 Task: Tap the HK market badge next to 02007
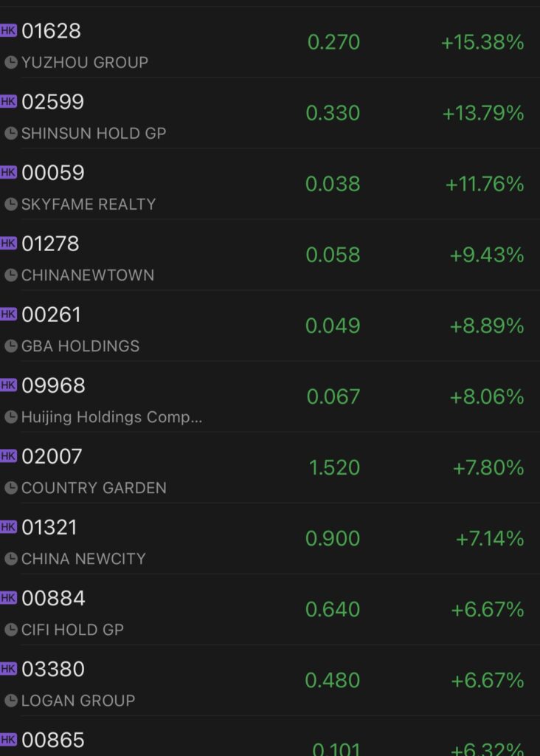(x=8, y=456)
